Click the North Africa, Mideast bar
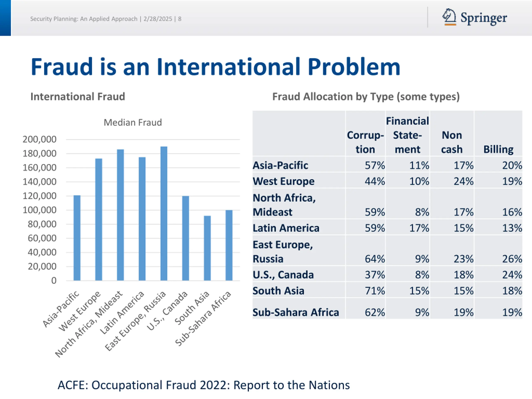The height and width of the screenshot is (399, 532). coord(121,215)
